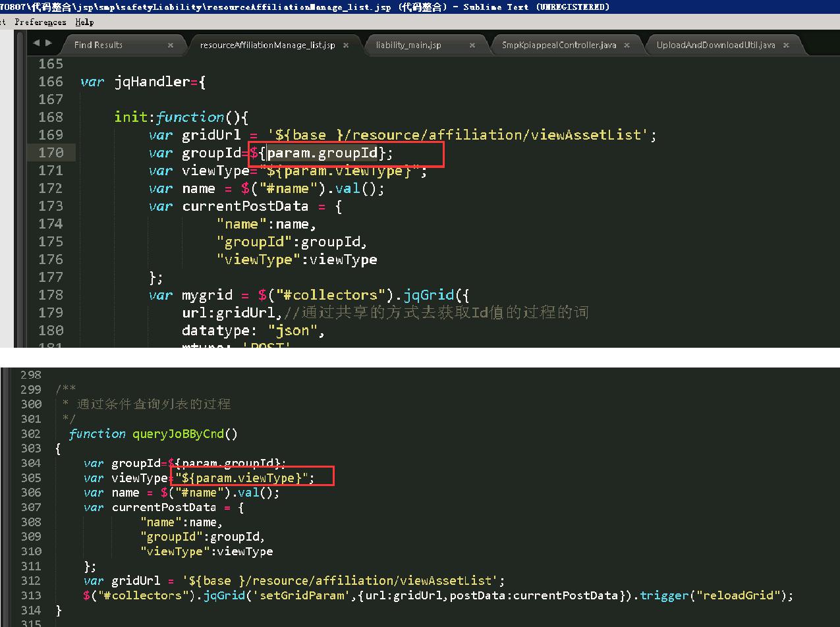Viewport: 840px width, 627px height.
Task: Click 'currentPostData' on line 307
Action: coord(164,507)
